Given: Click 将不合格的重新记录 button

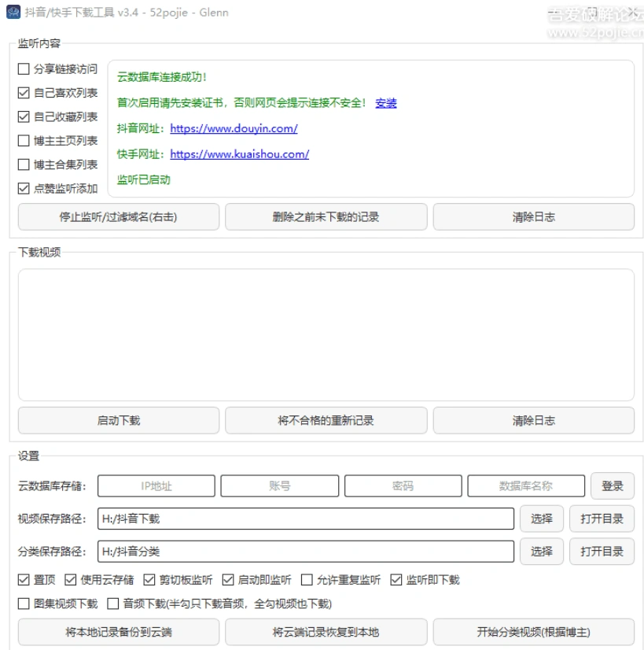Looking at the screenshot, I should 326,420.
